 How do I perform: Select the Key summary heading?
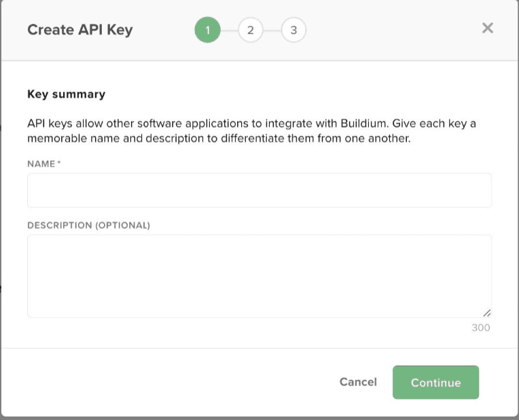click(x=66, y=94)
